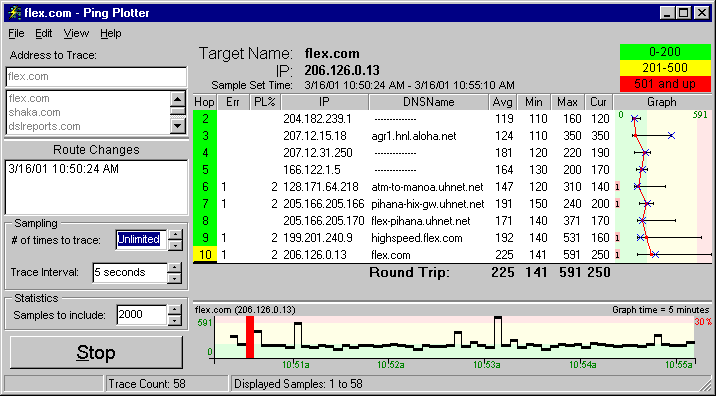Click IP address 166.122.1.5
Image resolution: width=716 pixels, height=396 pixels.
point(311,169)
